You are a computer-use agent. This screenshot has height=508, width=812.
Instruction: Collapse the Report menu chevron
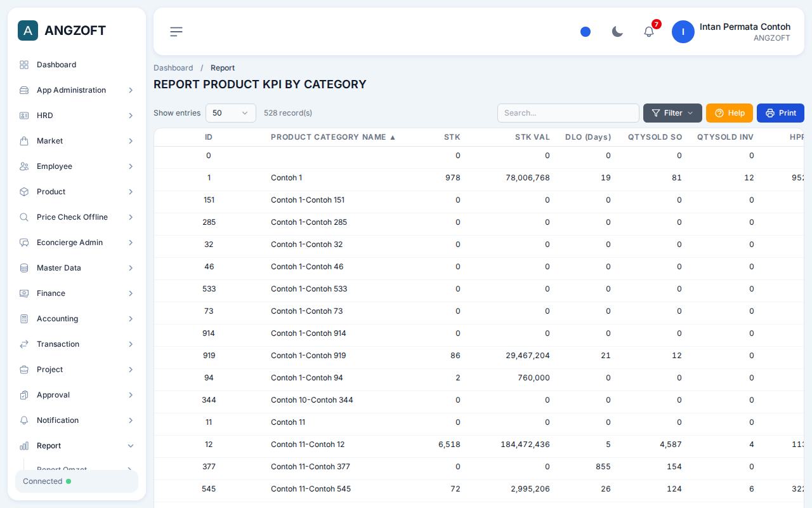click(131, 446)
